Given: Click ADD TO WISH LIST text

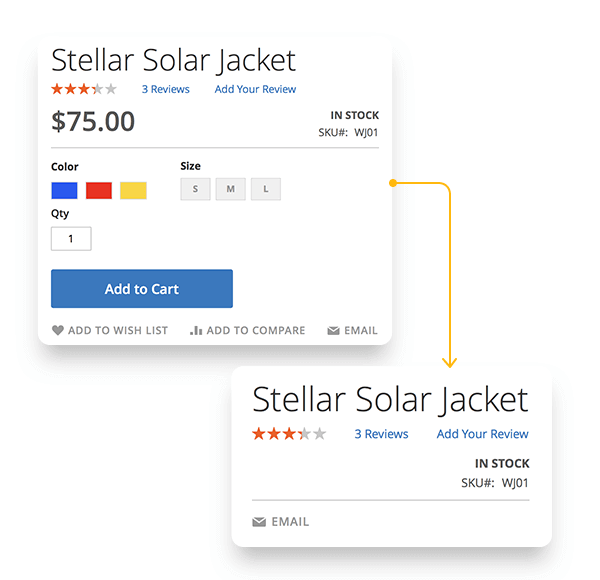Looking at the screenshot, I should (118, 331).
